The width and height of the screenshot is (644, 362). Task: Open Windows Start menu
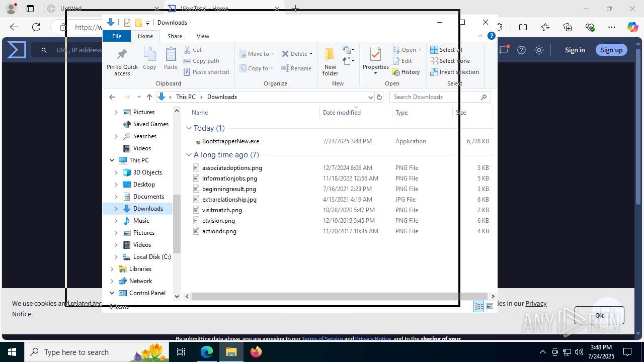point(12,352)
